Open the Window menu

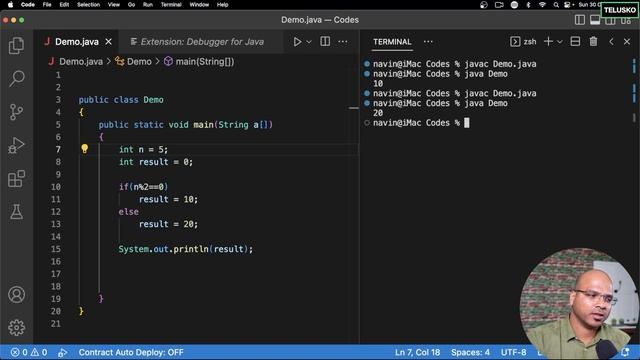coord(199,5)
